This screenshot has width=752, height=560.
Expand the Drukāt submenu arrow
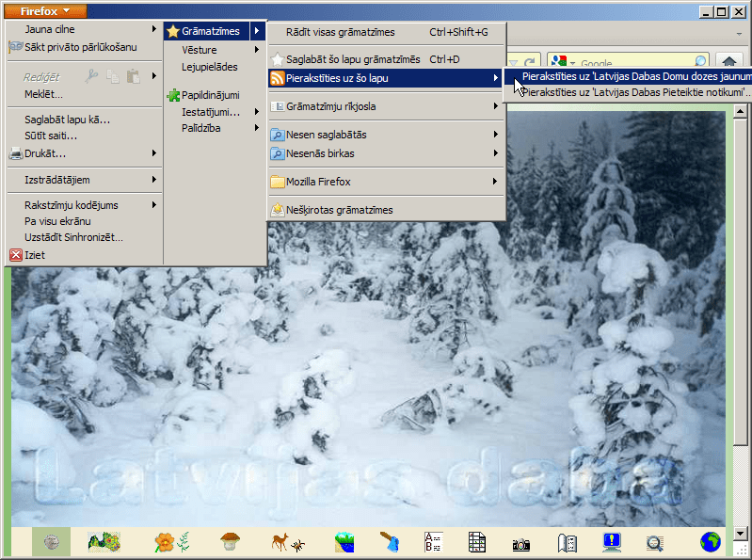coord(154,153)
